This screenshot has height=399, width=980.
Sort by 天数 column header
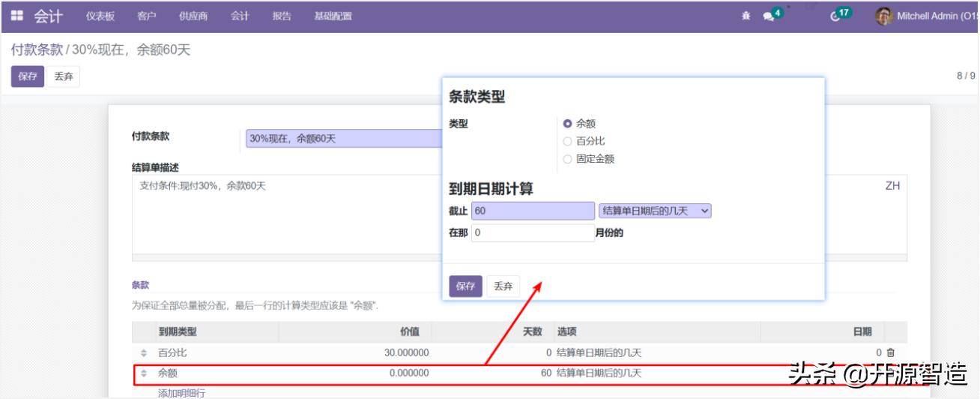[x=532, y=331]
